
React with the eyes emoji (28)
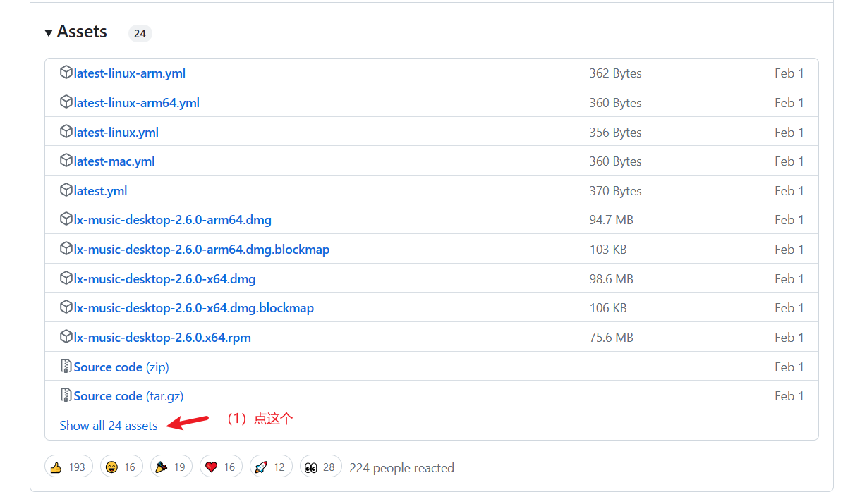click(x=321, y=467)
